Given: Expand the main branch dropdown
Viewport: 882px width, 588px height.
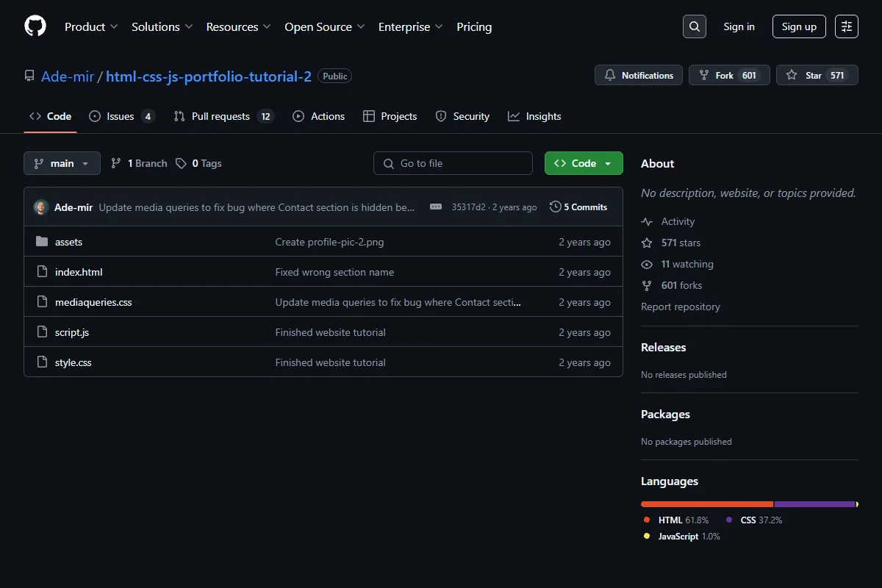Looking at the screenshot, I should pos(62,163).
